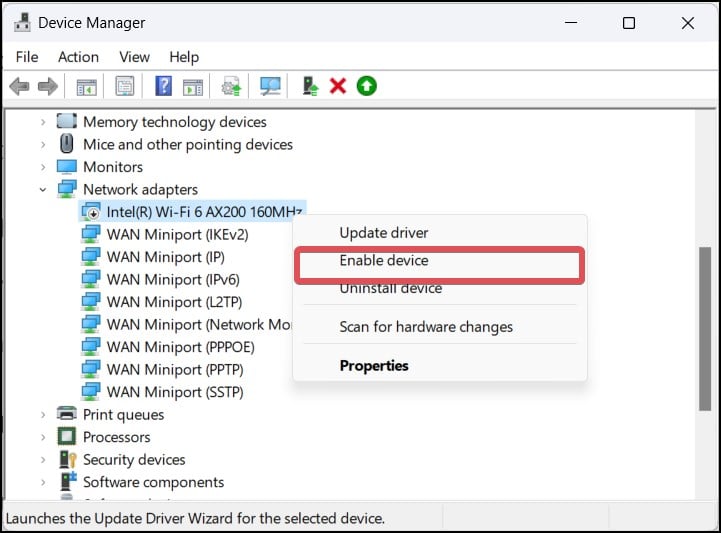Select WAN Miniport (IPv6) label
This screenshot has width=721, height=533.
(x=173, y=280)
